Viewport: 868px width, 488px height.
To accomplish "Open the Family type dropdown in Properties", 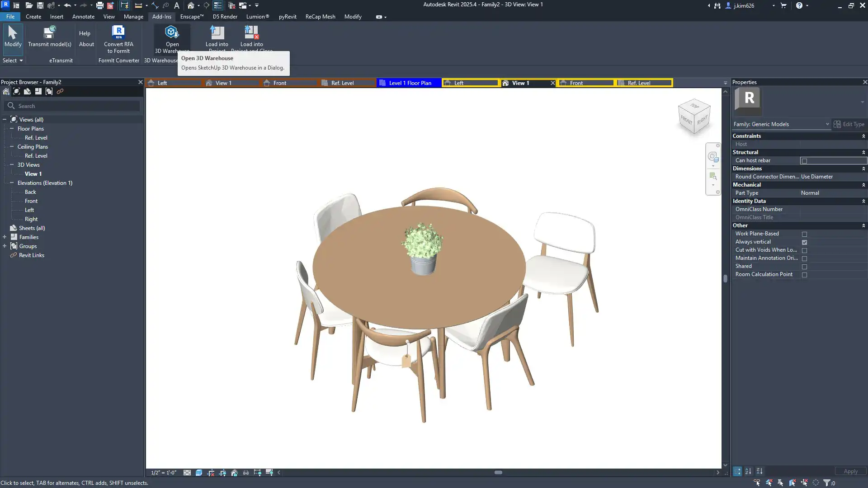I will pyautogui.click(x=827, y=124).
